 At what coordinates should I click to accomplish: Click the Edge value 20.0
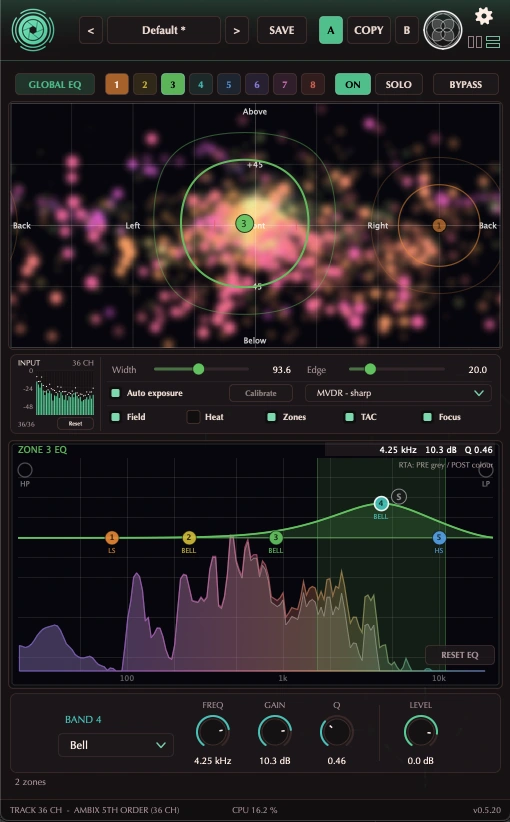click(x=478, y=370)
